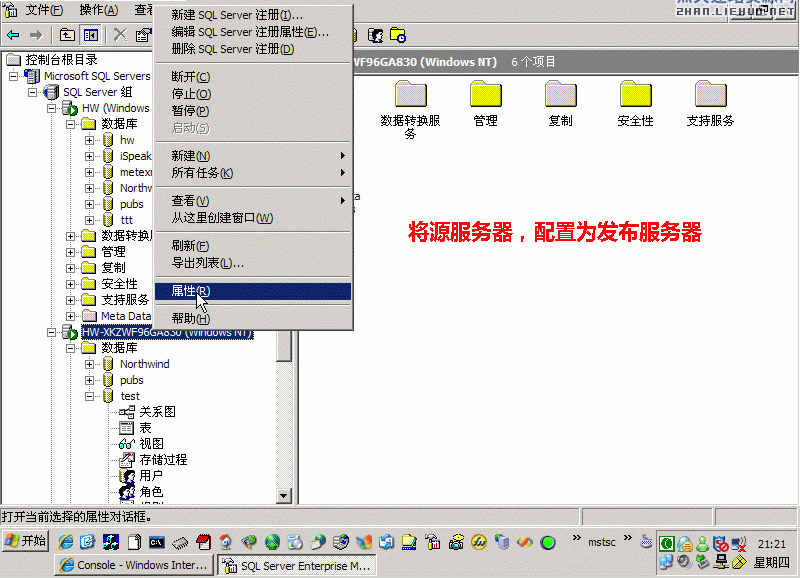This screenshot has width=800, height=578.
Task: Click the command prompt quick launch icon
Action: click(x=157, y=542)
